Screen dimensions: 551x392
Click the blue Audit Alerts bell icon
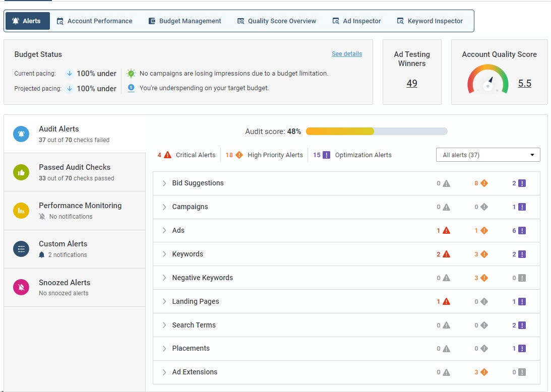pos(21,134)
